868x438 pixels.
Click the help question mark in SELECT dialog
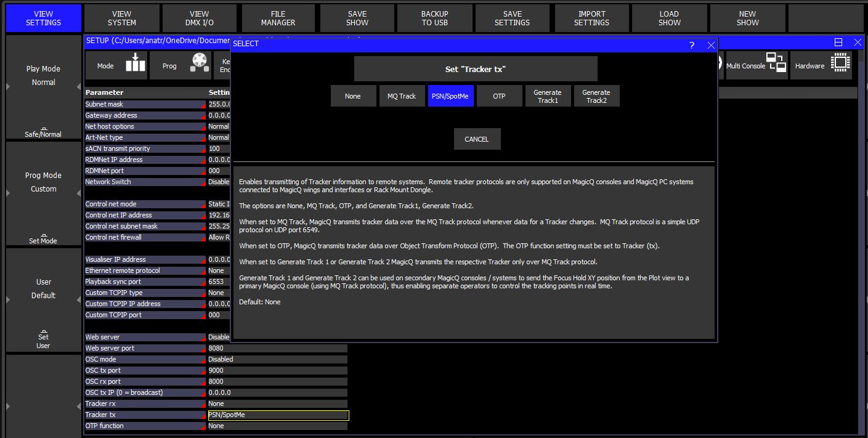click(x=692, y=45)
